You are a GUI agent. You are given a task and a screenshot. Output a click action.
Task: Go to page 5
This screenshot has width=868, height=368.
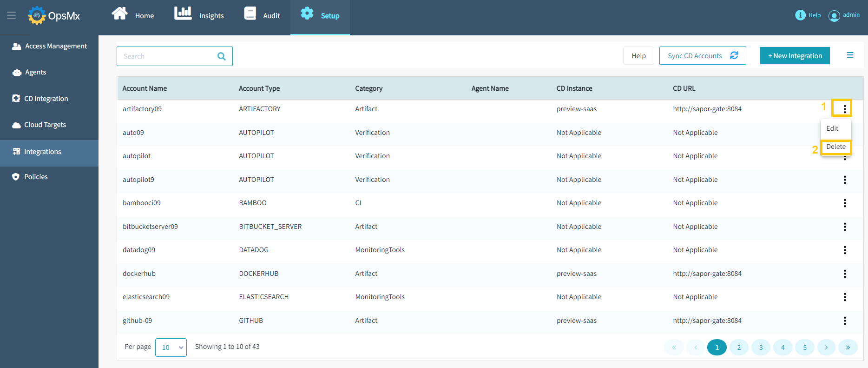(805, 348)
